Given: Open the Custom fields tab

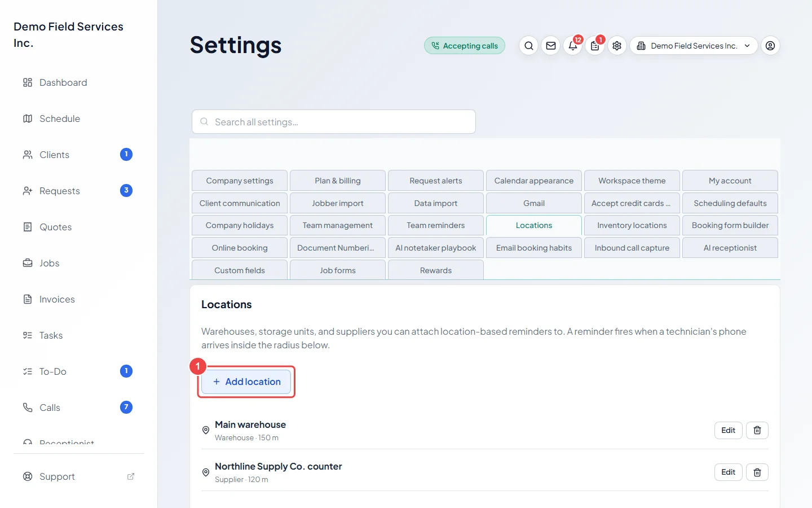Looking at the screenshot, I should (240, 270).
